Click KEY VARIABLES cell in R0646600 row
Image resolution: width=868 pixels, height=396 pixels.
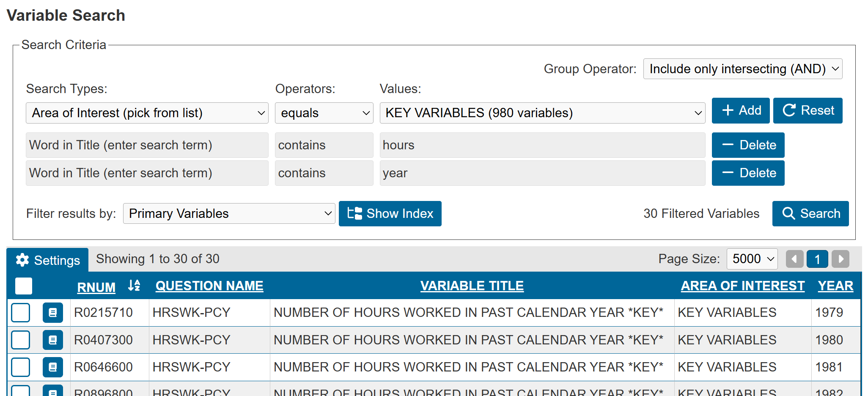pyautogui.click(x=727, y=367)
